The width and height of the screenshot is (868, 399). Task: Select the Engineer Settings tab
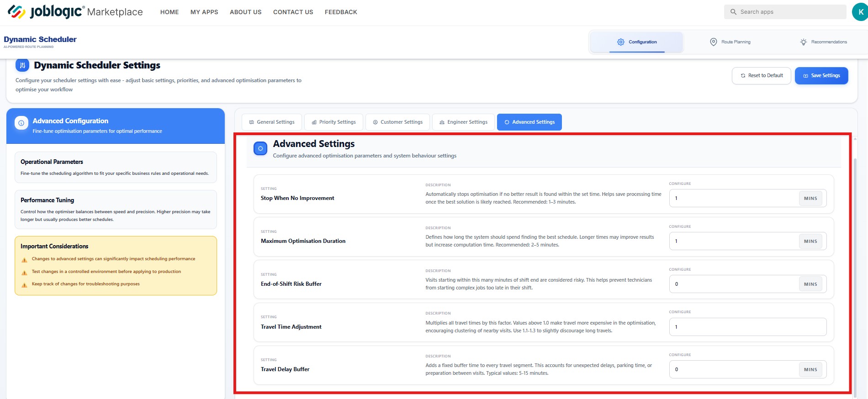(463, 122)
